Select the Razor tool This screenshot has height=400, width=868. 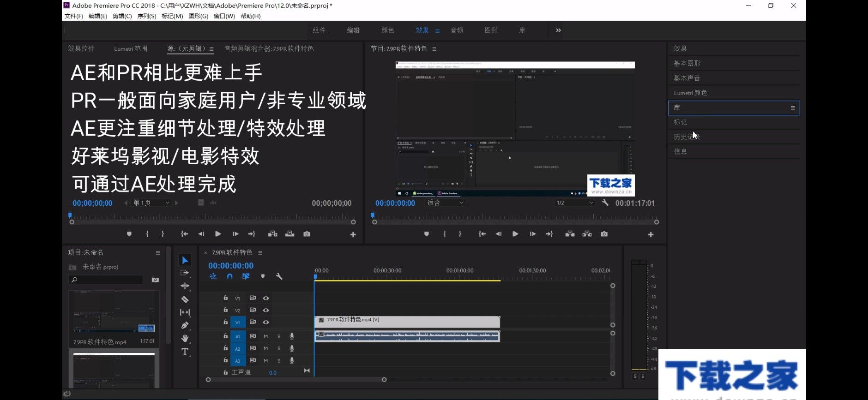(x=185, y=299)
